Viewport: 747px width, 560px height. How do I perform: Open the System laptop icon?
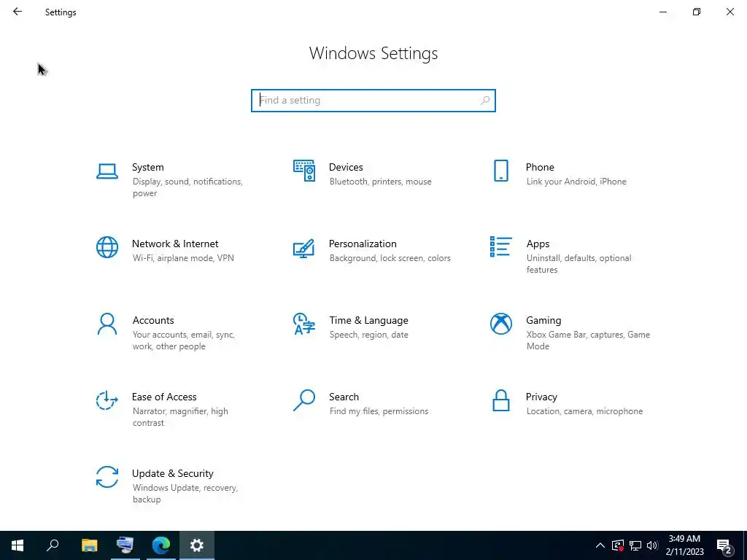tap(107, 171)
